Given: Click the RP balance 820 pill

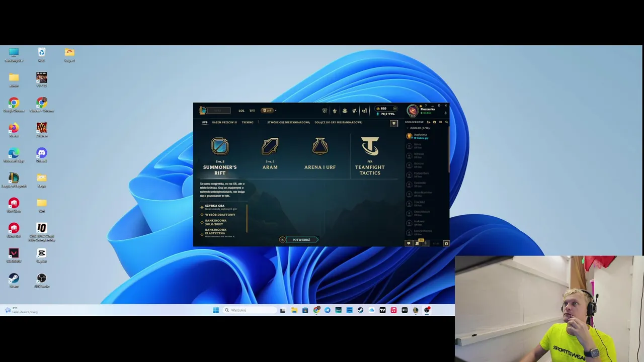Looking at the screenshot, I should [x=386, y=109].
